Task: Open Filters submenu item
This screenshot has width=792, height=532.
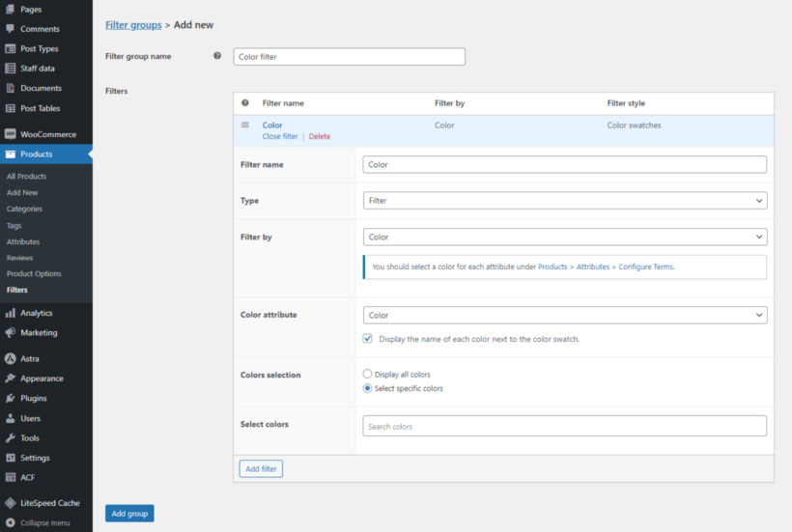Action: coord(17,290)
